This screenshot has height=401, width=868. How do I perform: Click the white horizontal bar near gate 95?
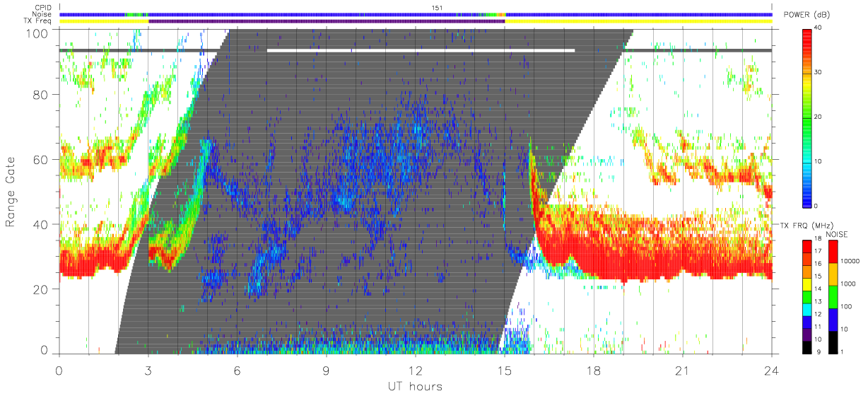421,50
